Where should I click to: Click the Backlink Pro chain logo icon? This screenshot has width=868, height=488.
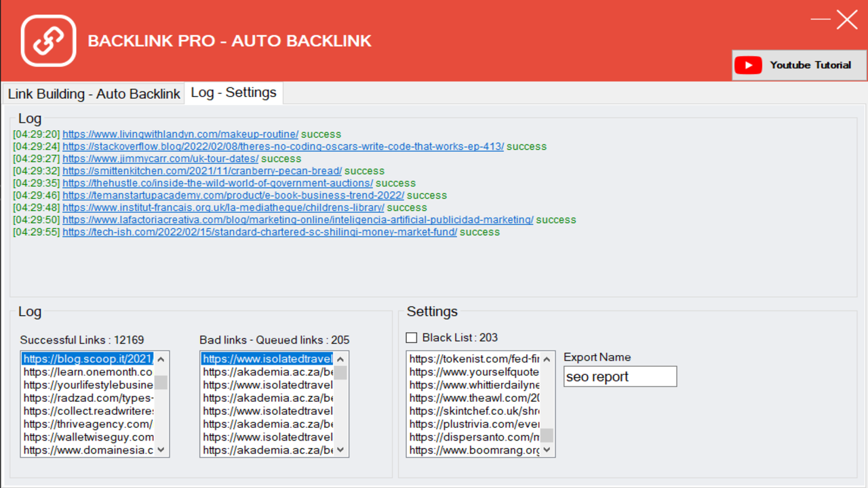pos(48,41)
